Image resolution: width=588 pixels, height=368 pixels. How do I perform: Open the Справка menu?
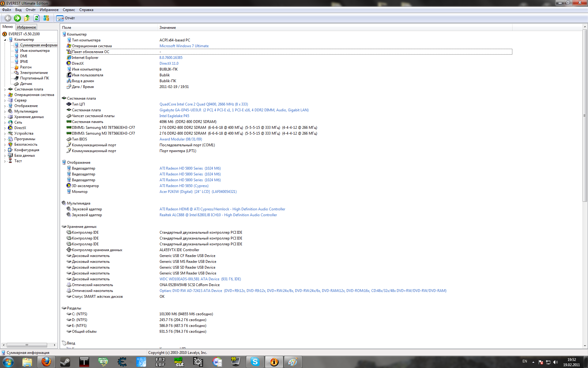(x=86, y=10)
